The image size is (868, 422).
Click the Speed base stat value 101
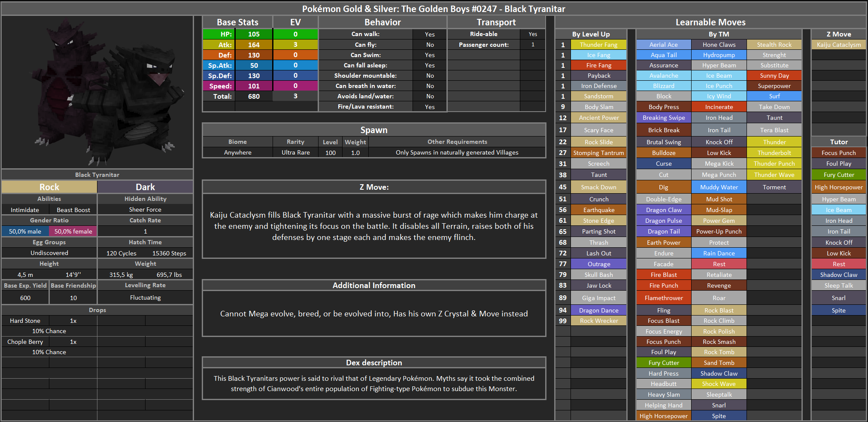(x=254, y=86)
